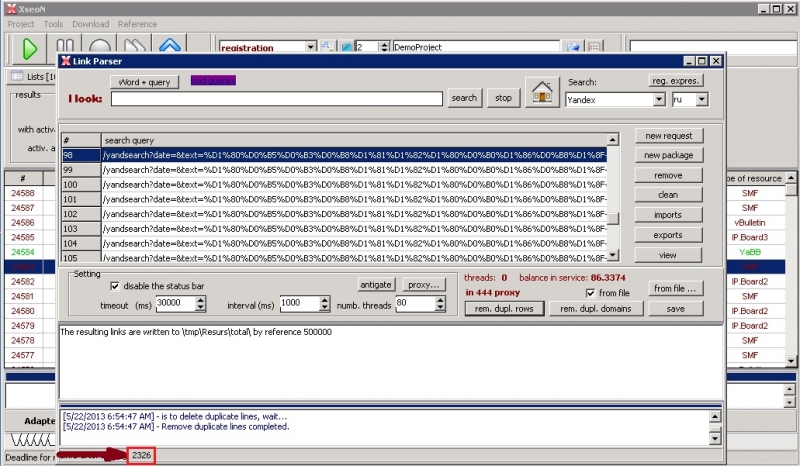Open the proxy... settings button
This screenshot has width=800, height=466.
tap(423, 285)
